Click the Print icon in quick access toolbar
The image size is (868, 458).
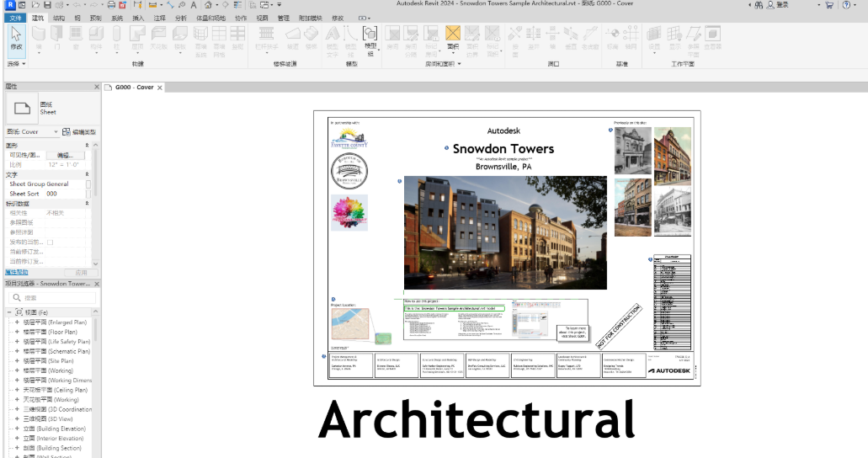coord(111,5)
